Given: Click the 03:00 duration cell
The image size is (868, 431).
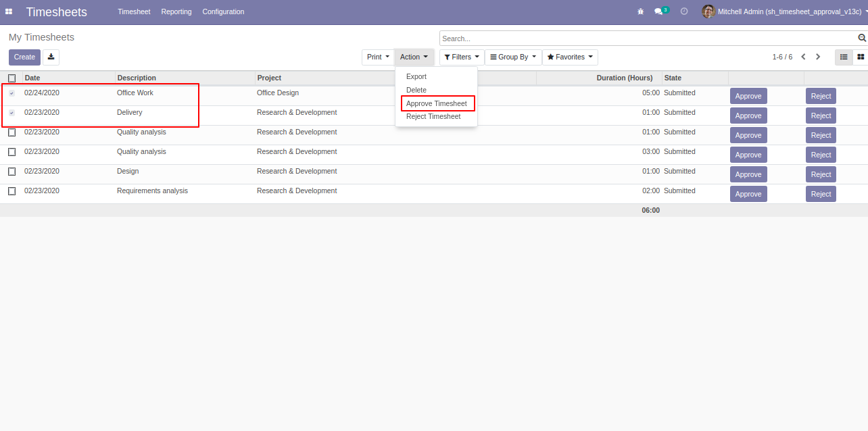Looking at the screenshot, I should [650, 152].
